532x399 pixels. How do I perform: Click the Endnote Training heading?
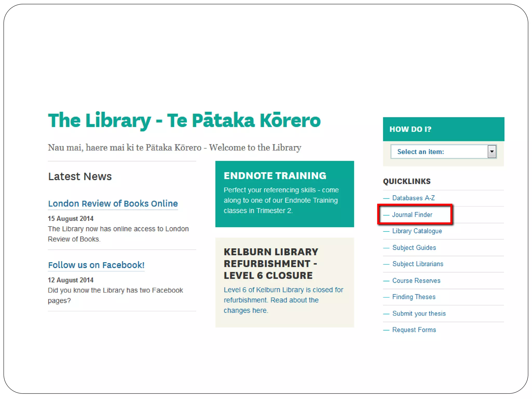275,176
